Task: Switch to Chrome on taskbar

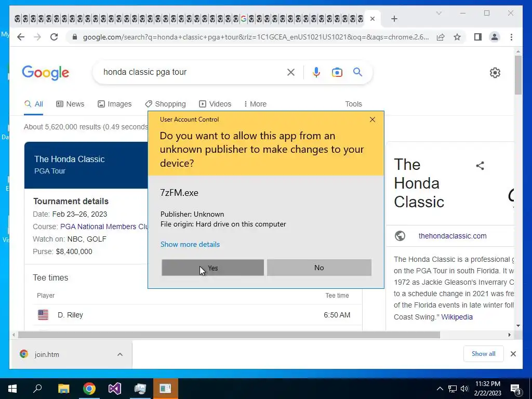Action: tap(89, 389)
